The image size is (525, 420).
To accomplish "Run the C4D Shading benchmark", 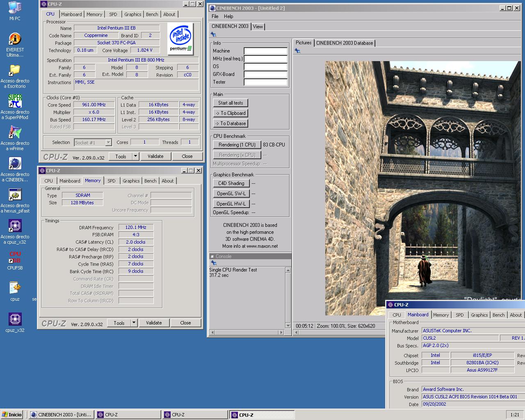I will [231, 183].
